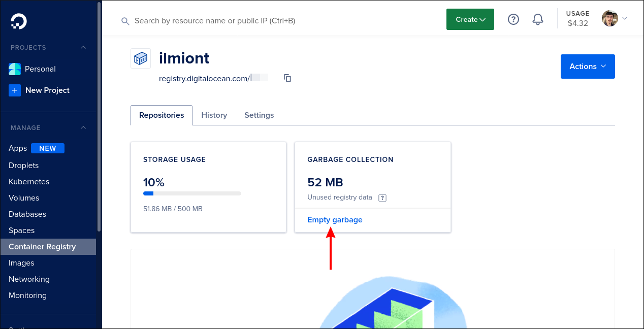The height and width of the screenshot is (329, 644).
Task: Click the Empty garbage link
Action: (x=335, y=220)
